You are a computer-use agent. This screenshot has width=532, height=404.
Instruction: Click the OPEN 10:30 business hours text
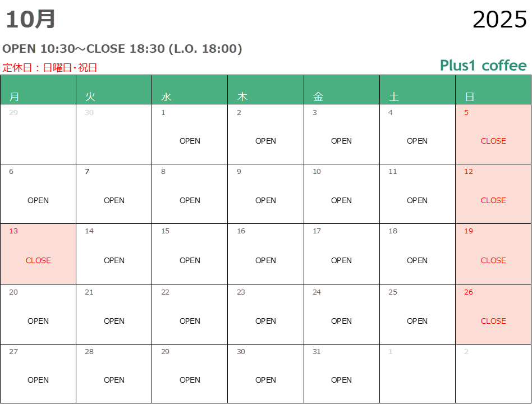pyautogui.click(x=122, y=49)
